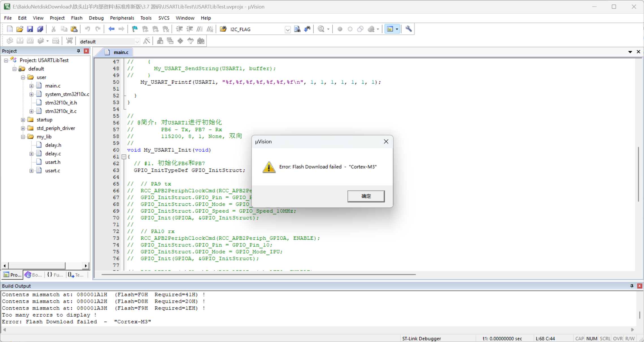Click the Start Debug Session magnifier icon
This screenshot has height=342, width=644.
[321, 29]
